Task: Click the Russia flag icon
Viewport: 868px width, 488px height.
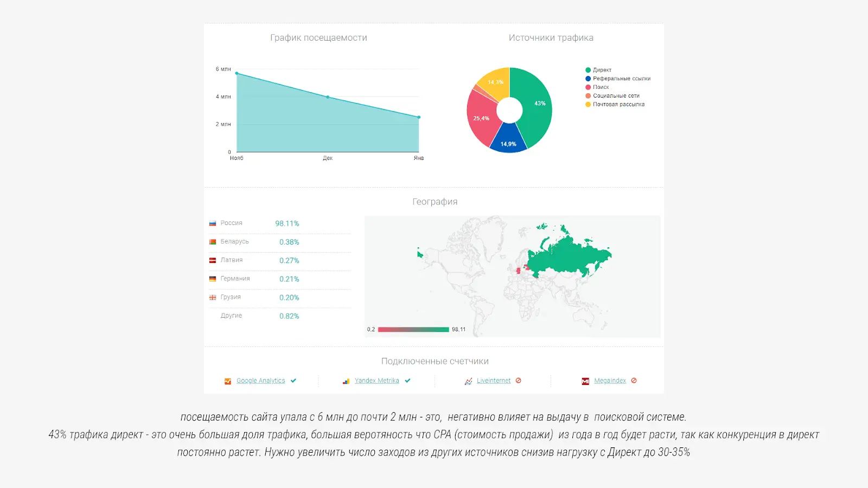Action: coord(213,223)
